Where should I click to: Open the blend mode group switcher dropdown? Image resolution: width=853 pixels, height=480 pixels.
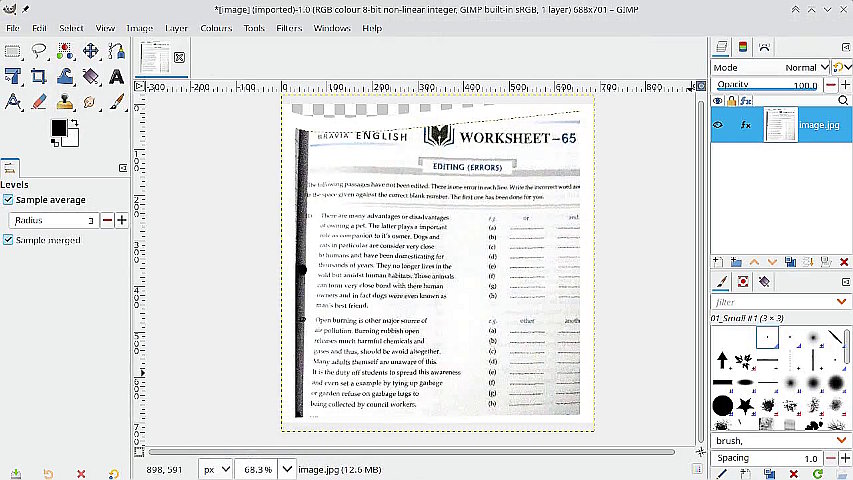[842, 67]
